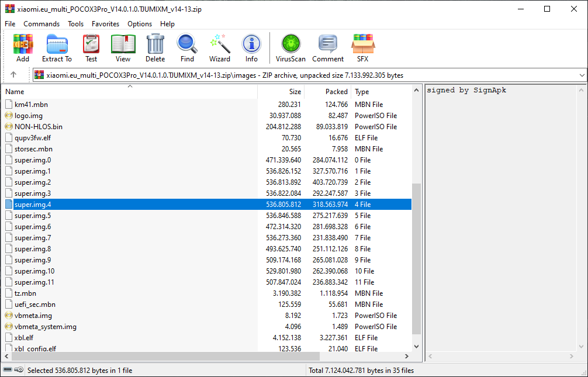Viewport: 588px width, 377px height.
Task: Click the 'Selected 536.805.812 bytes' status text
Action: (x=80, y=370)
